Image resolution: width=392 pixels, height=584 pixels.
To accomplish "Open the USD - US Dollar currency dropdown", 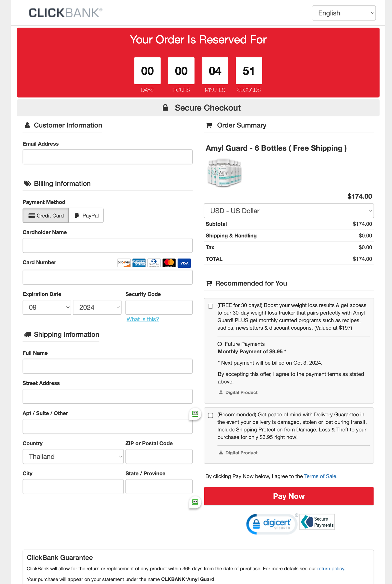I will tap(289, 211).
